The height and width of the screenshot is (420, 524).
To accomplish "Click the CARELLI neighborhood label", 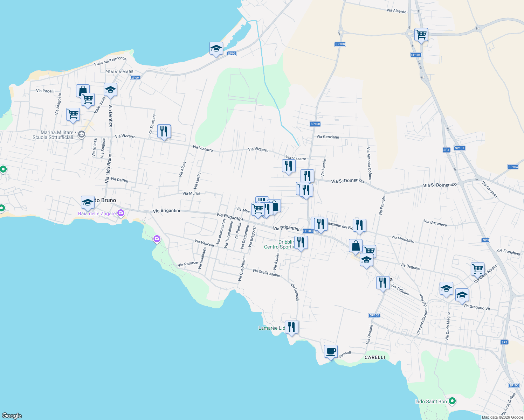I will tap(375, 357).
